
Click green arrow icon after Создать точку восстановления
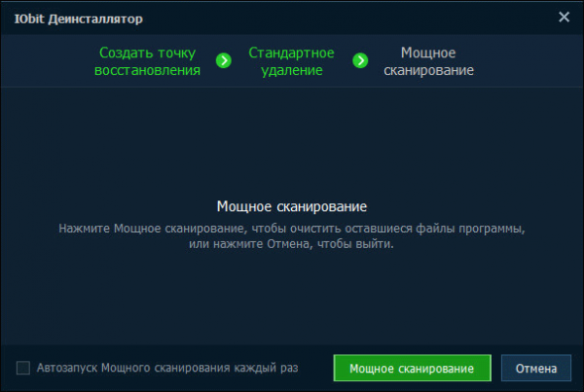coord(224,60)
